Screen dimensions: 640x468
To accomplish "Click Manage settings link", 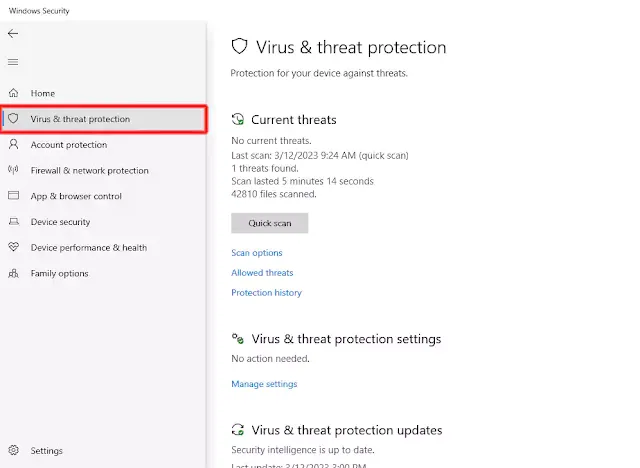I will pos(264,384).
